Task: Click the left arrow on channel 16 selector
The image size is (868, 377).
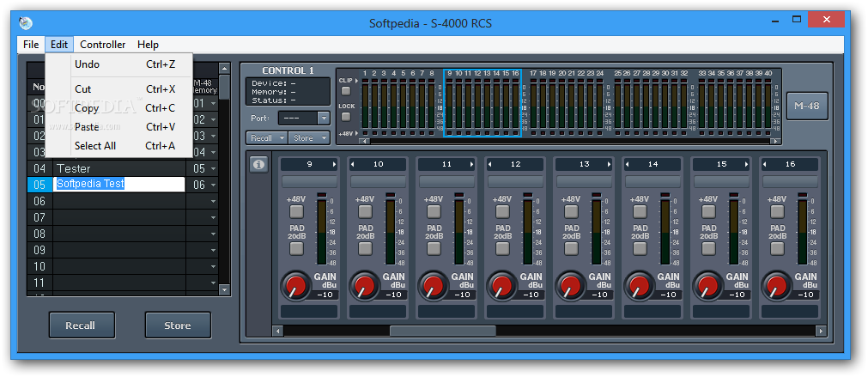Action: click(765, 164)
